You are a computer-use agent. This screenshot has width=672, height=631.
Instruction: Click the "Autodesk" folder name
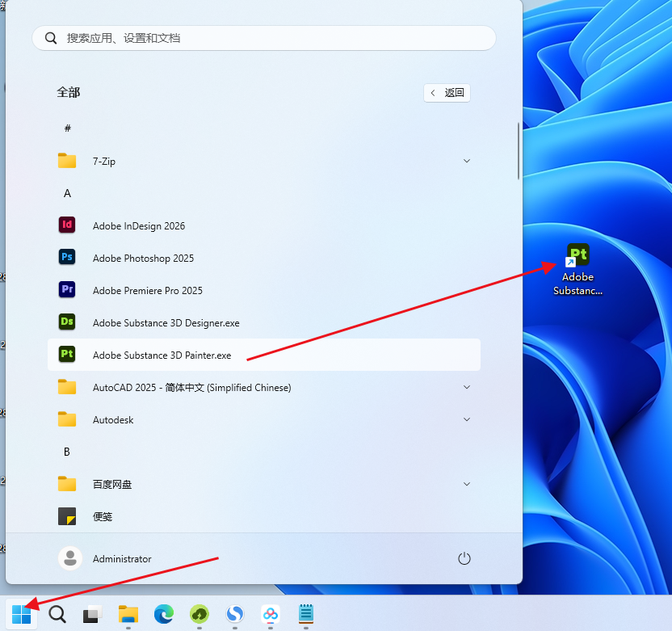tap(113, 420)
